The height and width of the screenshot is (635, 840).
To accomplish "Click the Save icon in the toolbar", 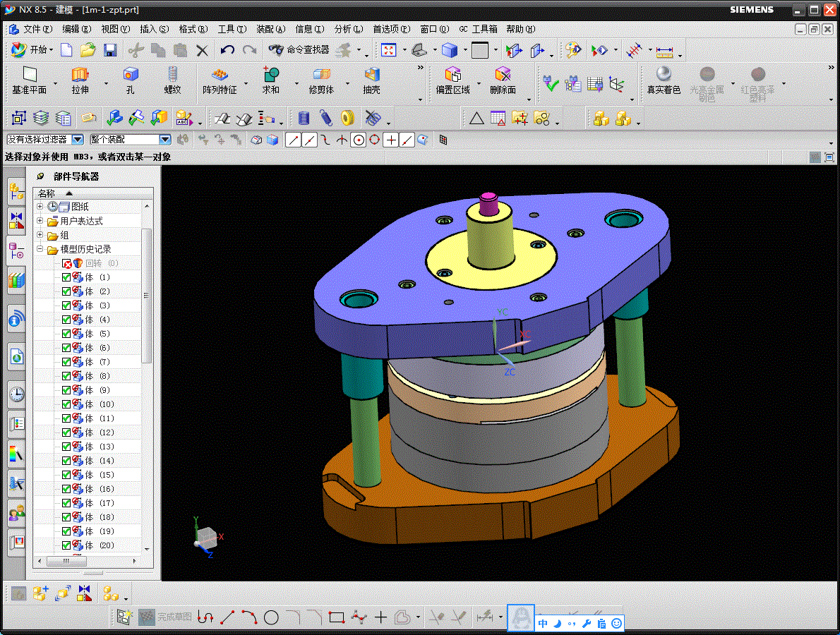I will tap(110, 50).
